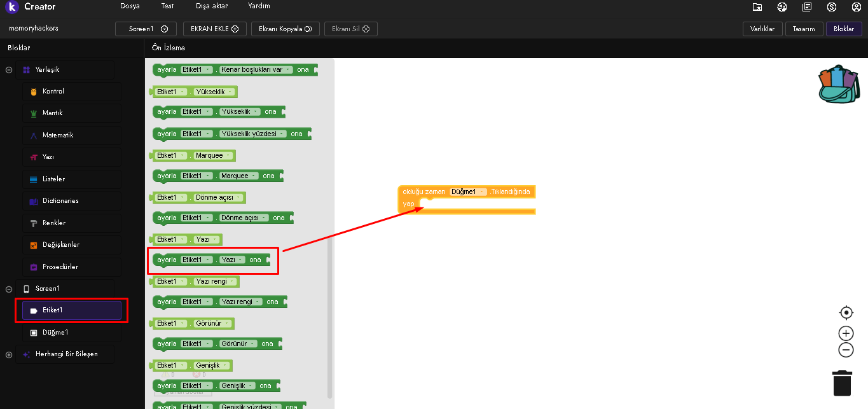868x409 pixels.
Task: Open the stacked documents icon in the top bar
Action: click(807, 7)
